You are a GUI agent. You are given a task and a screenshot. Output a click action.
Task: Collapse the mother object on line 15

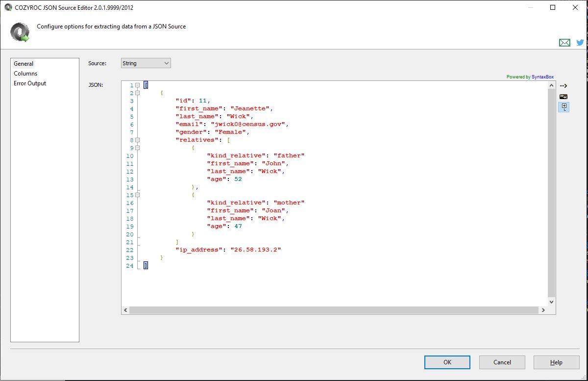tap(138, 195)
